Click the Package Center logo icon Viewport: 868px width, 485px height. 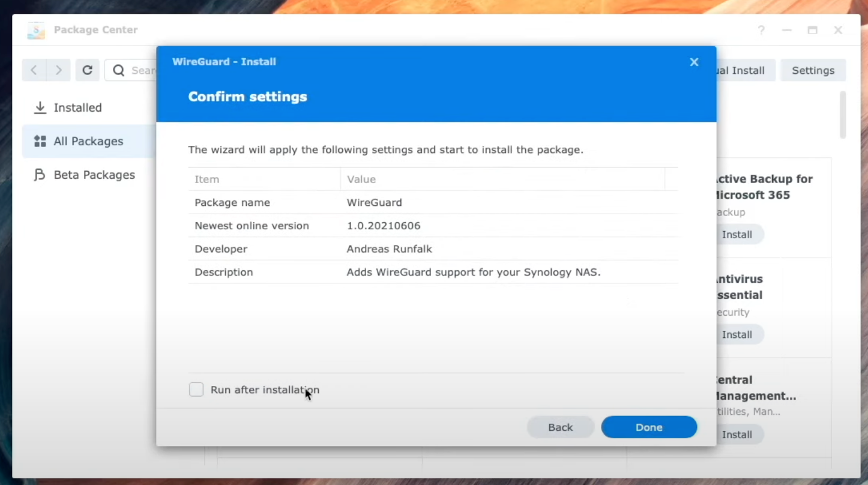point(36,30)
